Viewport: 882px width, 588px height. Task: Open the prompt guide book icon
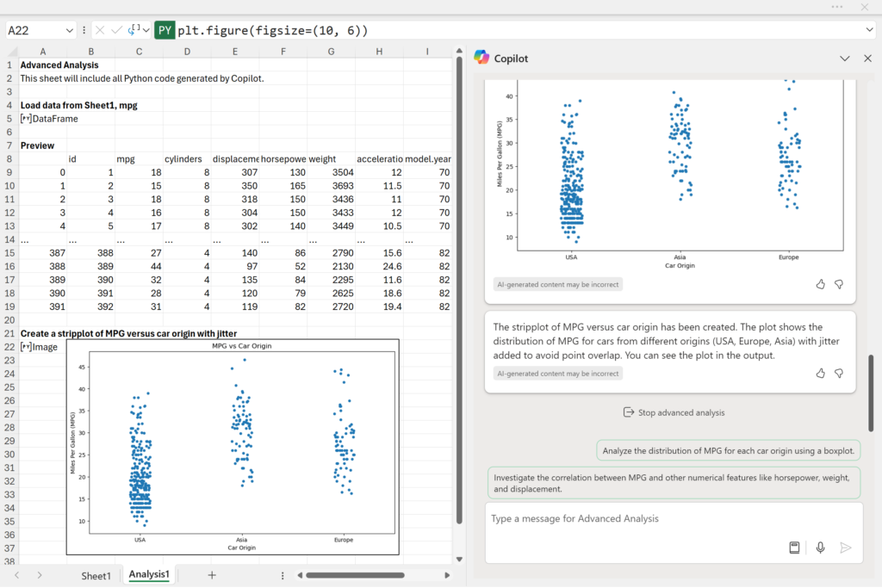(x=794, y=548)
